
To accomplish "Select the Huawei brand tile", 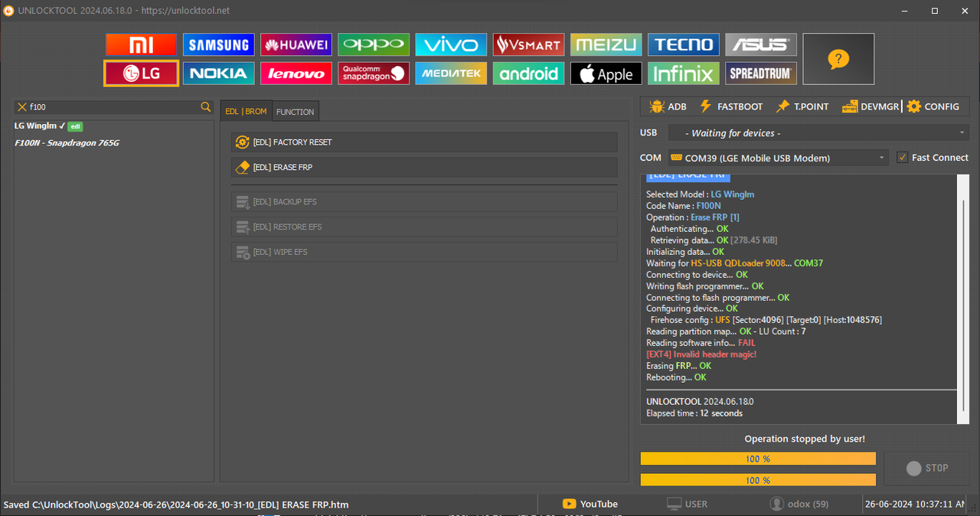I will click(296, 44).
